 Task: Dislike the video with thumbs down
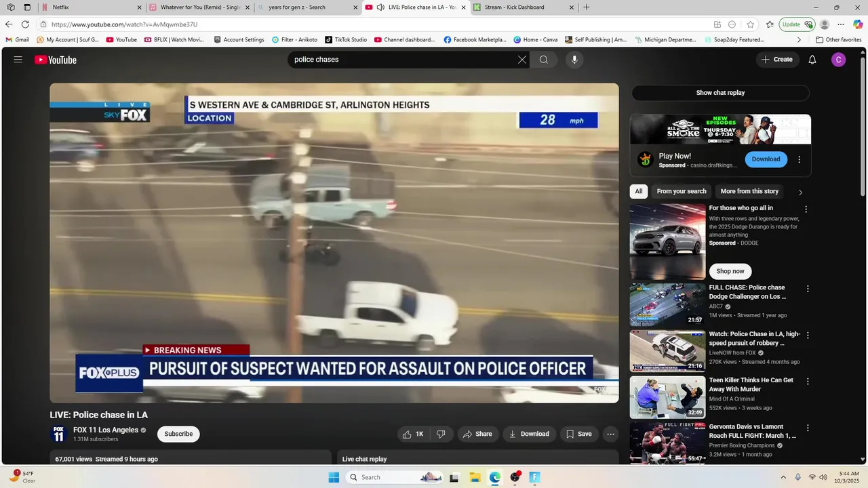[441, 434]
